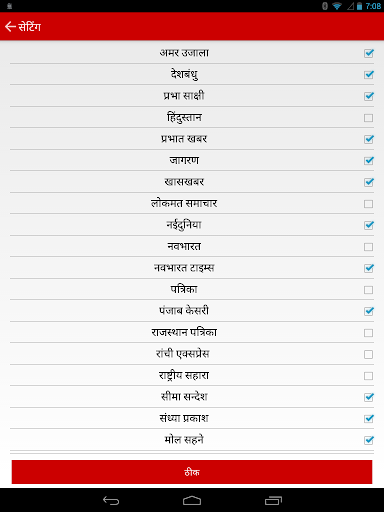Tap the Wi-Fi status icon

click(337, 6)
